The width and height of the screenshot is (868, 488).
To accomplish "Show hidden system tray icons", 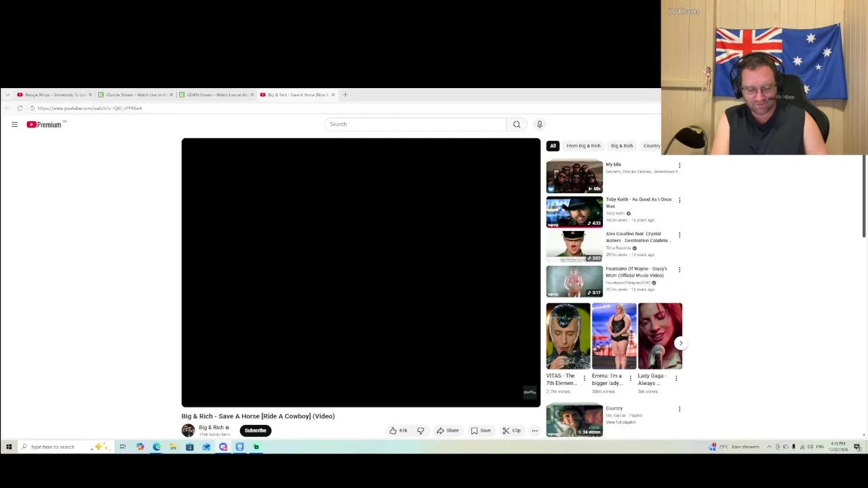I will (x=769, y=447).
